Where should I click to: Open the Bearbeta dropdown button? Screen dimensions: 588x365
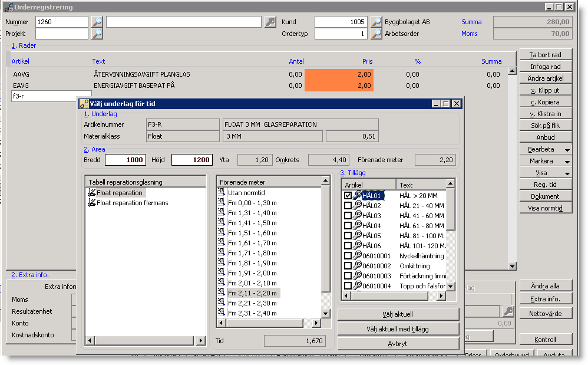[x=546, y=149]
